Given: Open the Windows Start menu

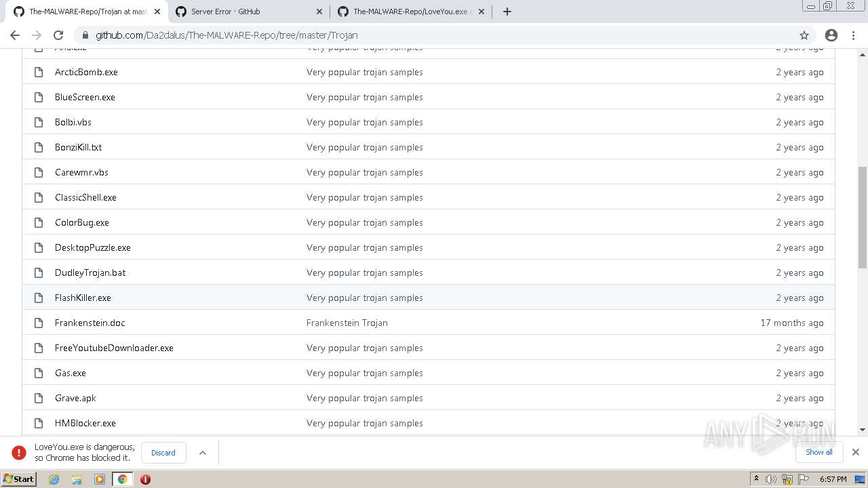Looking at the screenshot, I should (19, 479).
